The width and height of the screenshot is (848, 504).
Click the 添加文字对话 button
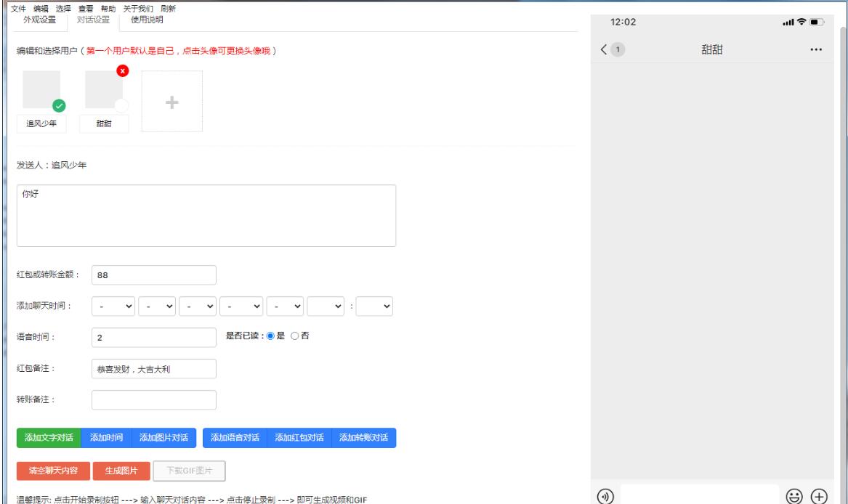point(49,438)
